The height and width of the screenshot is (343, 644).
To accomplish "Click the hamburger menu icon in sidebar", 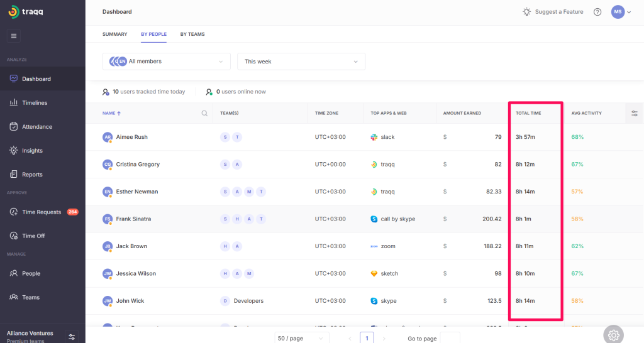I will coord(14,36).
